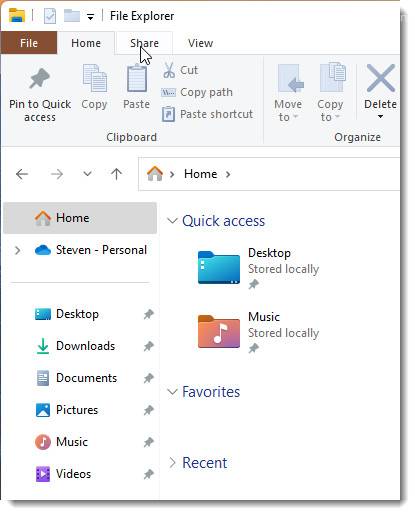
Task: Click Paste shortcut in ribbon
Action: pos(207,114)
